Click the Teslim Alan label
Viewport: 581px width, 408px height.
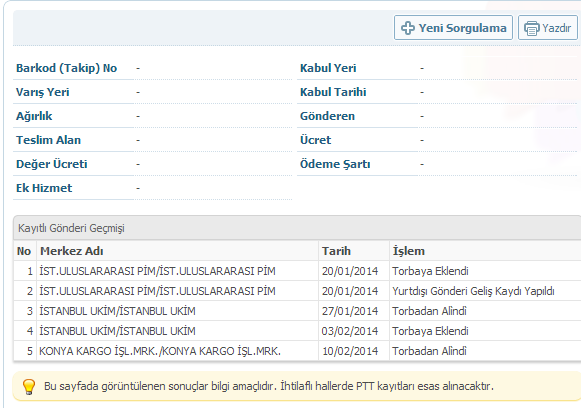[48, 140]
